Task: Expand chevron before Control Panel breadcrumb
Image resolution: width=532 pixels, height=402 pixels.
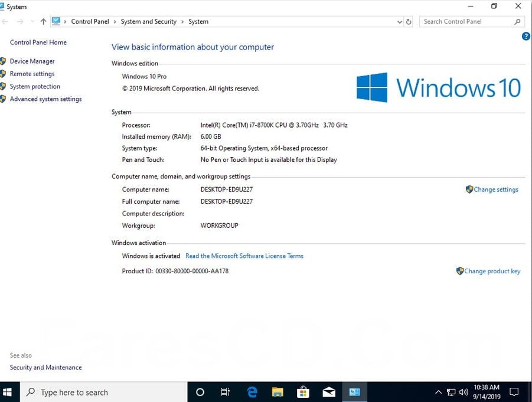Action: click(65, 22)
